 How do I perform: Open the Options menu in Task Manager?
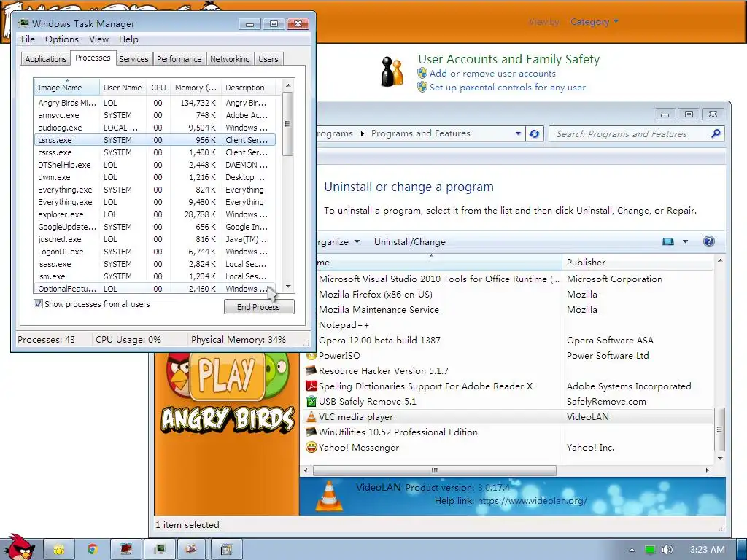[x=62, y=39]
